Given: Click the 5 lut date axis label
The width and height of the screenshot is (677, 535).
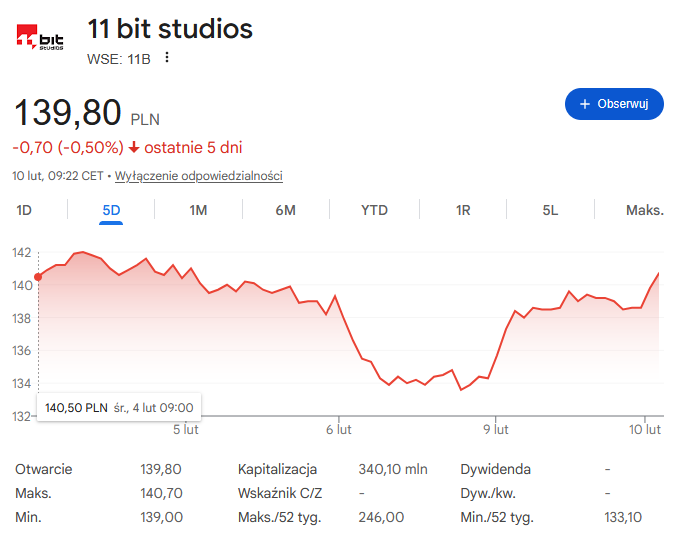Looking at the screenshot, I should coord(186,430).
